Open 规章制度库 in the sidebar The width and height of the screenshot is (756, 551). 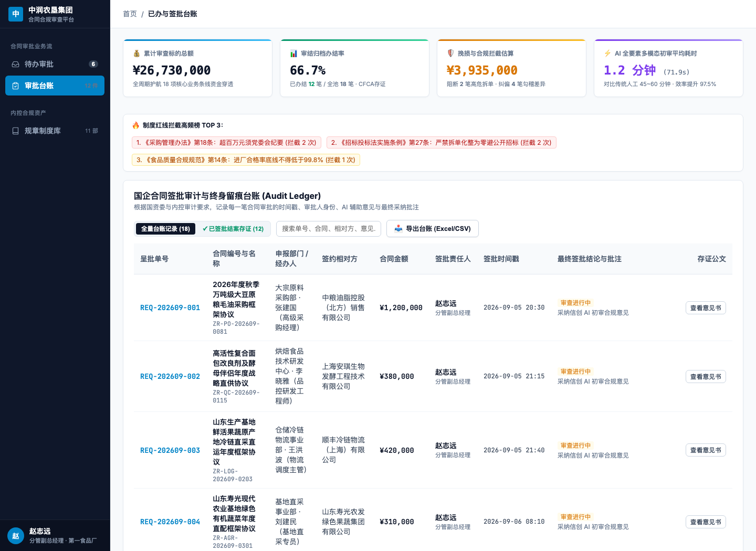55,131
